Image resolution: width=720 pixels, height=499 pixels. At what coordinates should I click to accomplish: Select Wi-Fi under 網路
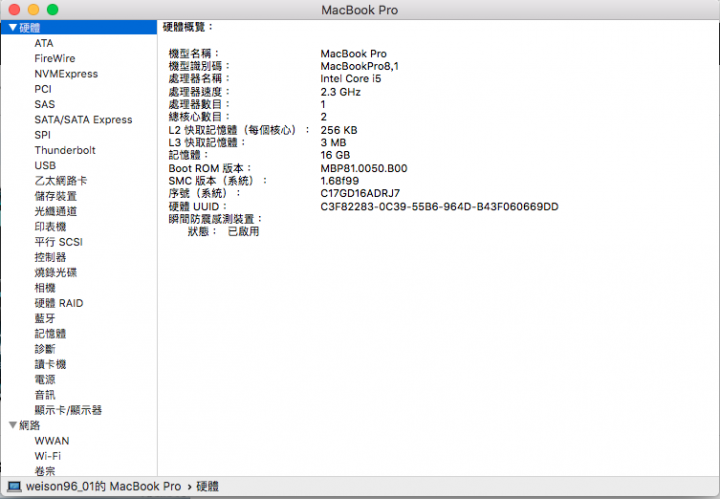pos(47,456)
